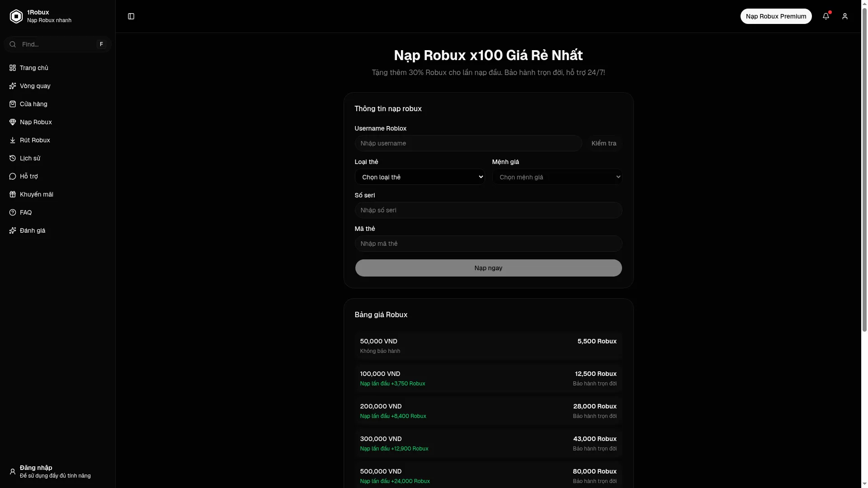Click the Đánh giá sparkle icon
Screen dimensions: 868x488
(13, 230)
